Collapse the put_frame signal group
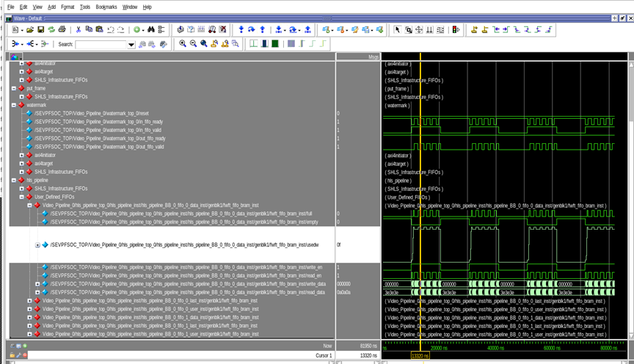 15,88
